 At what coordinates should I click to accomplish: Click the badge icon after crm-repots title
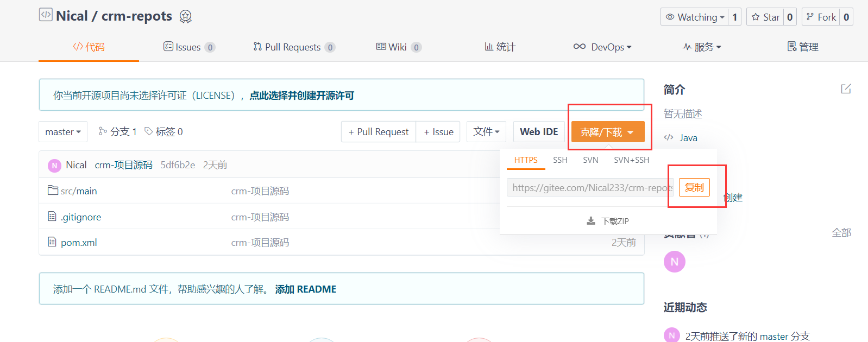pos(186,16)
